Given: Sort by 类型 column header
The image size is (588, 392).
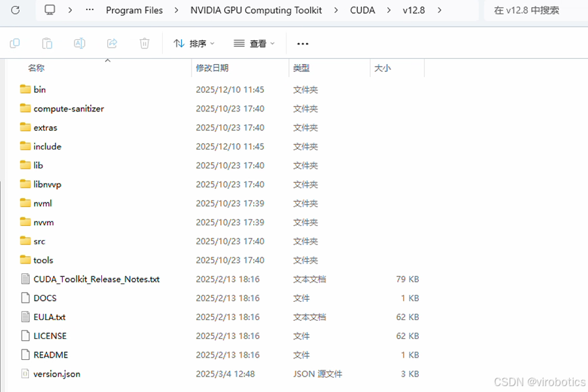Looking at the screenshot, I should coord(301,68).
